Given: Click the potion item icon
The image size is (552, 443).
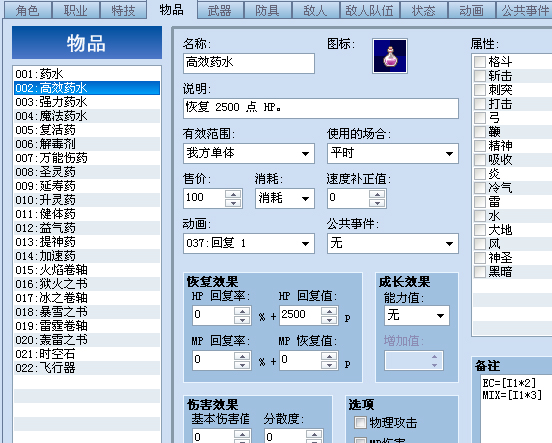Looking at the screenshot, I should click(390, 56).
